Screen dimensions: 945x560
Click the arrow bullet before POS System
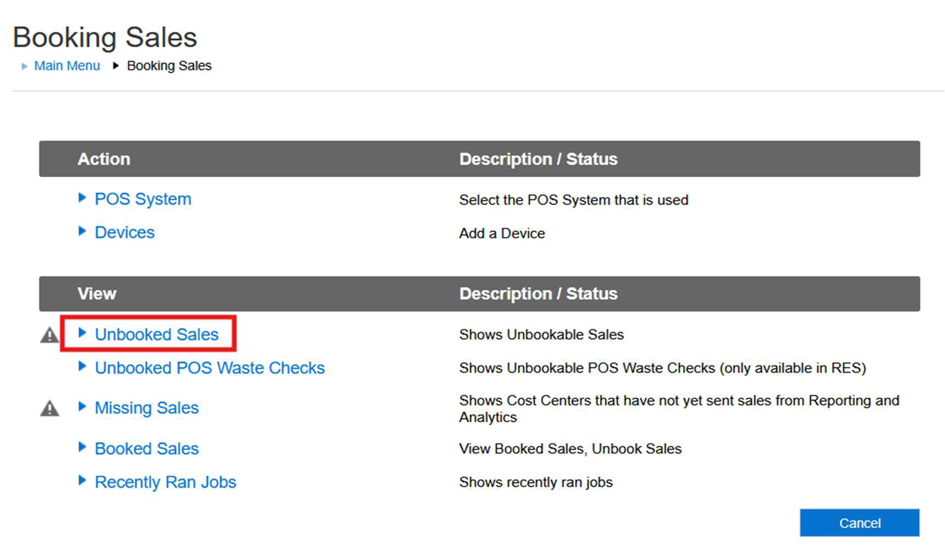(82, 198)
